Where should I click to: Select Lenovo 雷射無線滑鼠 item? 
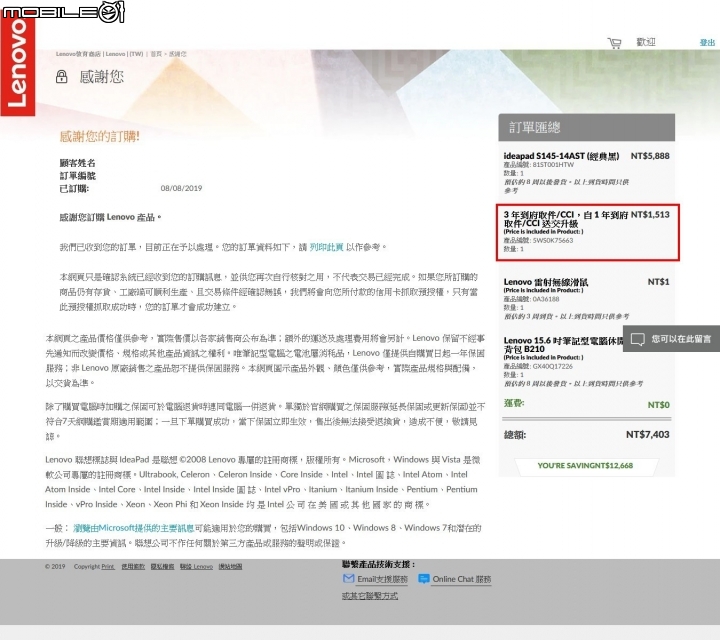[546, 282]
